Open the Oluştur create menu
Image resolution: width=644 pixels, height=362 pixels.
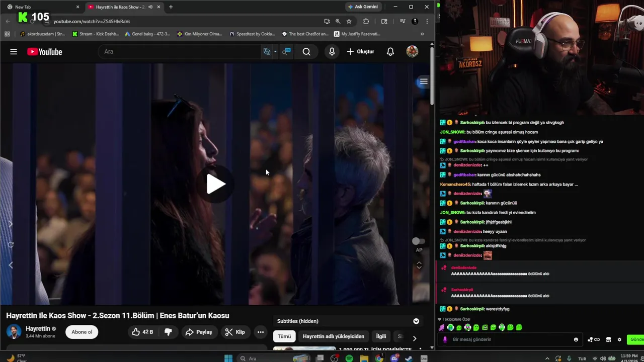tap(360, 52)
